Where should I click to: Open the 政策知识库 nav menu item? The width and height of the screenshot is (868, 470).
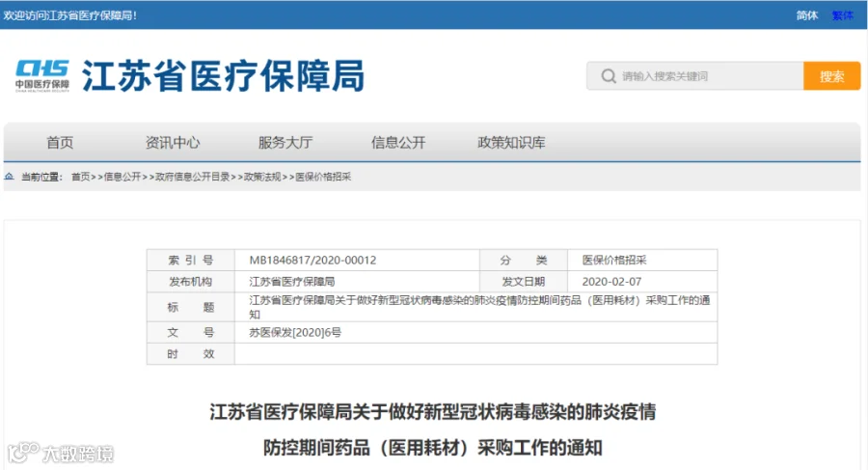click(x=511, y=143)
